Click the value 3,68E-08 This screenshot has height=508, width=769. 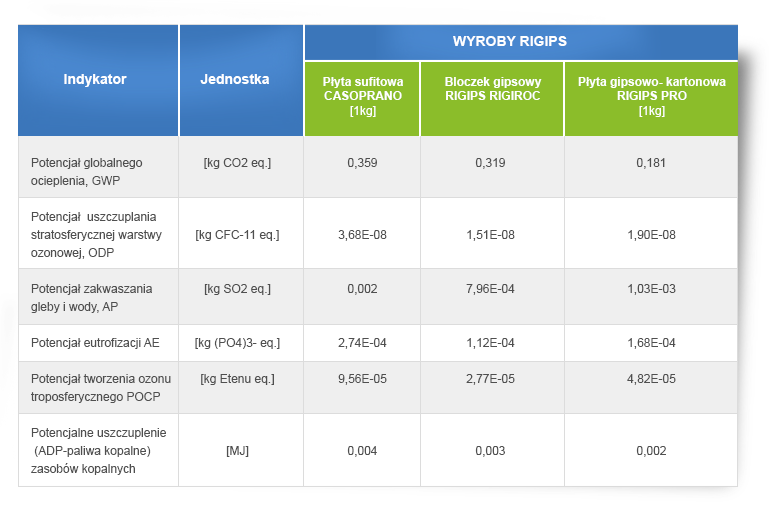[x=362, y=235]
